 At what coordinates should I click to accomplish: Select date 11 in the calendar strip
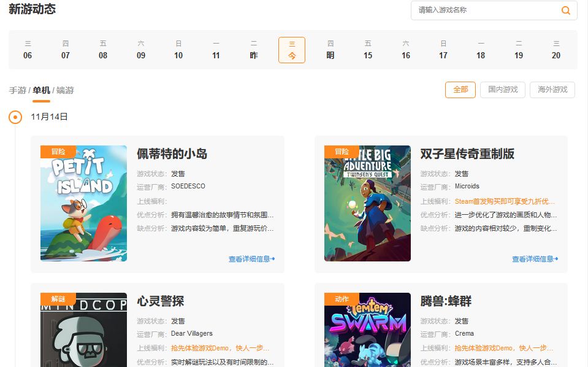tap(216, 50)
